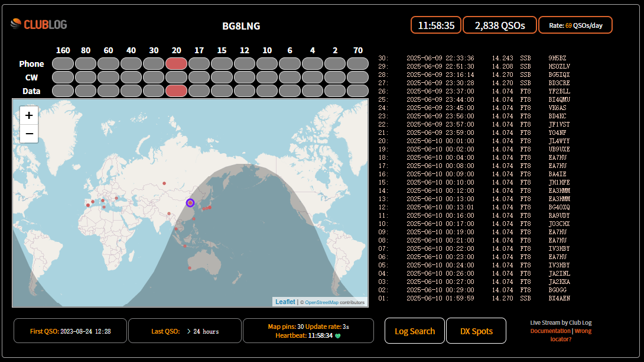
Task: Follow the Wrong locator? link
Action: pyautogui.click(x=572, y=335)
